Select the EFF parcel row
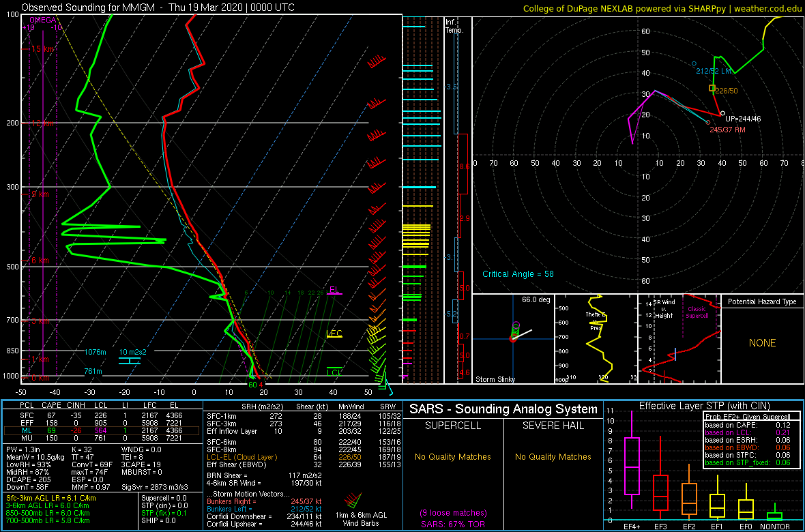The height and width of the screenshot is (532, 805). pos(102,422)
